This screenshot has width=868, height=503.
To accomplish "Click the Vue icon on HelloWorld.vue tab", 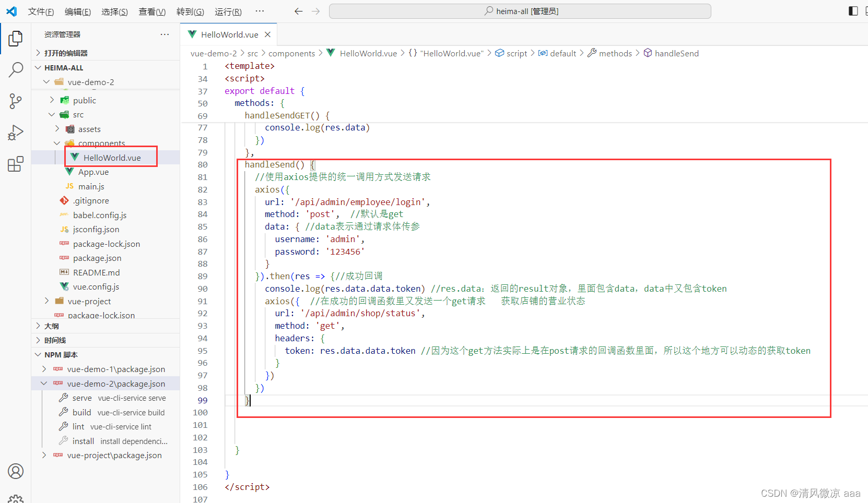I will point(192,34).
